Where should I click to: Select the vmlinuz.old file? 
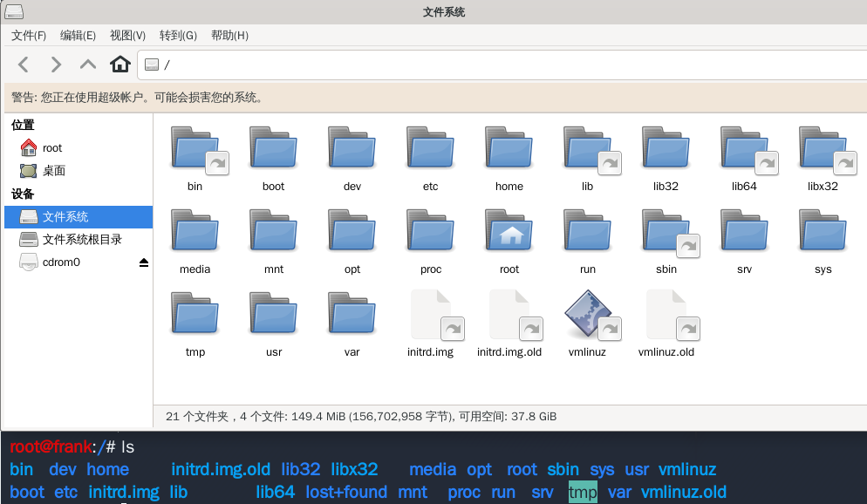click(666, 324)
